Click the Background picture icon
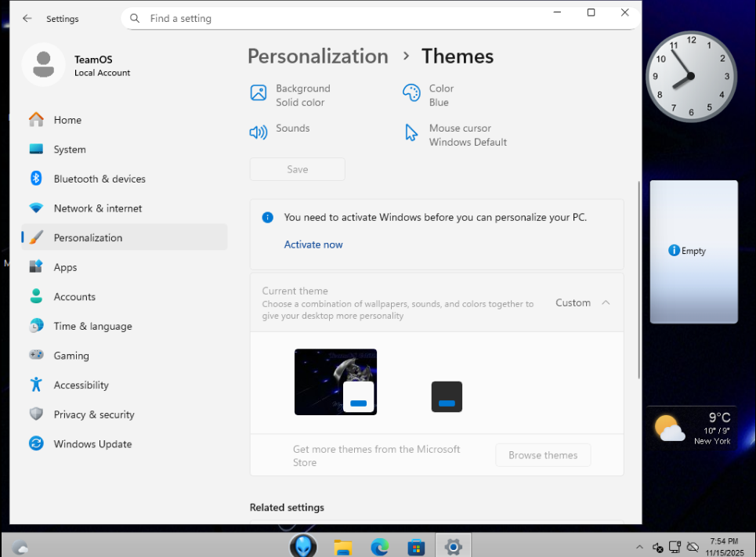756x557 pixels. coord(259,93)
